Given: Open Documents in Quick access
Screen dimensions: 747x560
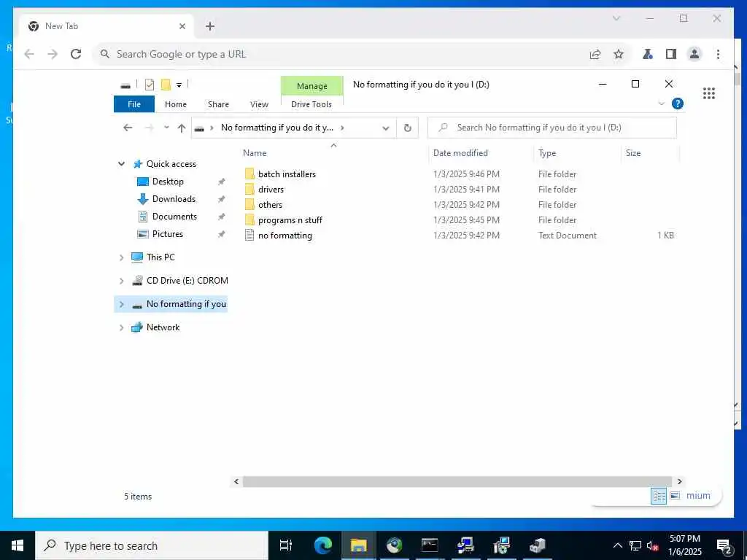Looking at the screenshot, I should point(174,217).
